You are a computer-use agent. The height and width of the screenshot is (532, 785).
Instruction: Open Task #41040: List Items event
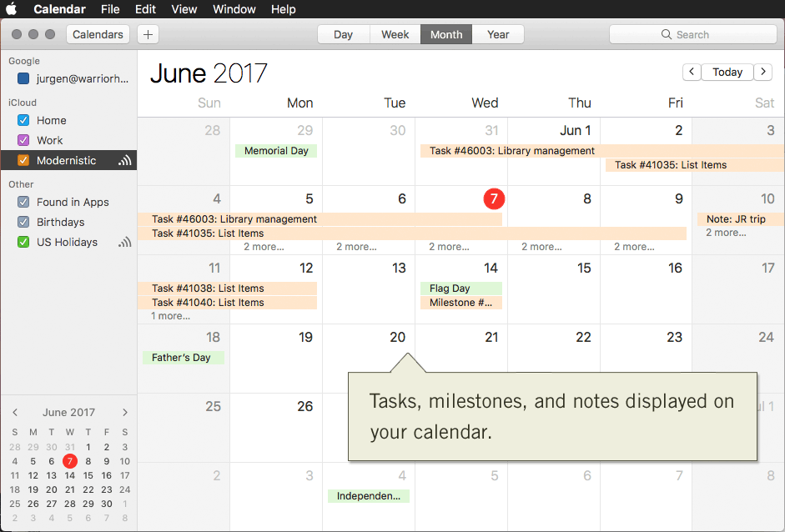click(x=227, y=303)
